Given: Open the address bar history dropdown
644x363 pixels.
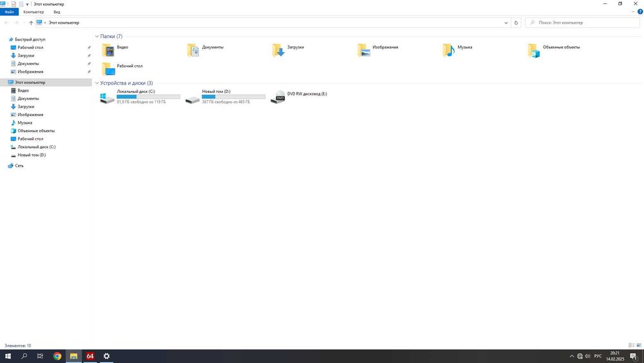Looking at the screenshot, I should (506, 23).
